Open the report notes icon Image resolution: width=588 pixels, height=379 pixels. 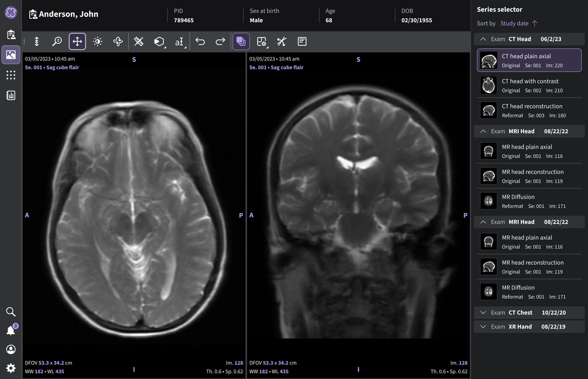coord(302,41)
